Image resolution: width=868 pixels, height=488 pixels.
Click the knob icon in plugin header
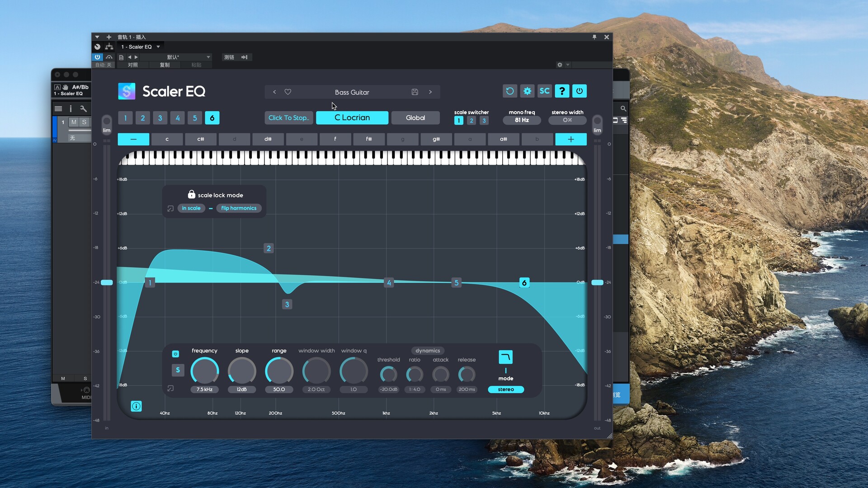pyautogui.click(x=97, y=47)
